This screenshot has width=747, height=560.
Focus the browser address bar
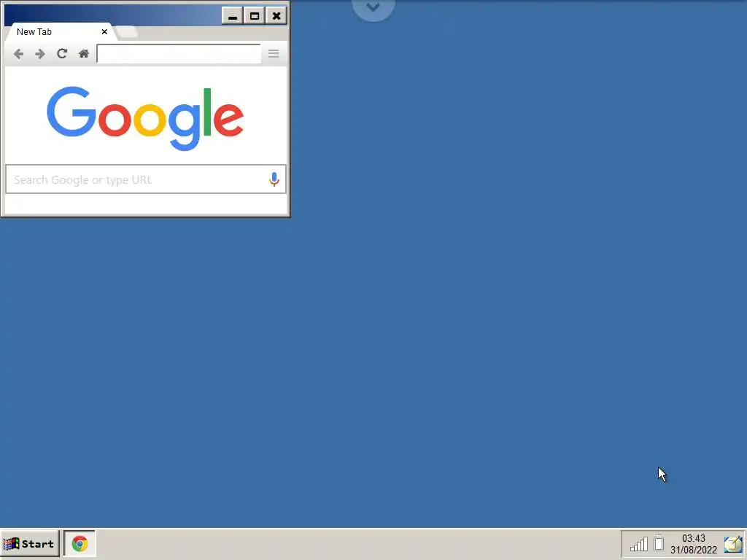click(x=179, y=54)
